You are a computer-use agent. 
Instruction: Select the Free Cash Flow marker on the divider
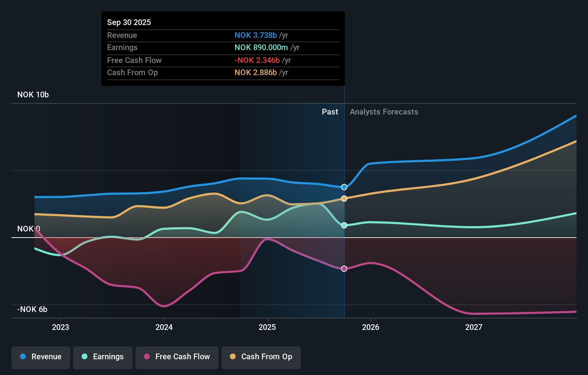click(344, 268)
